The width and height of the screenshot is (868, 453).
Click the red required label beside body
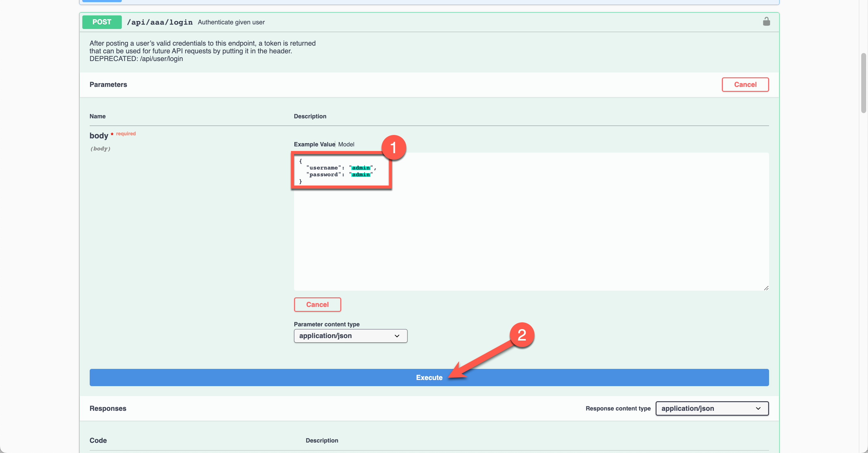click(126, 133)
